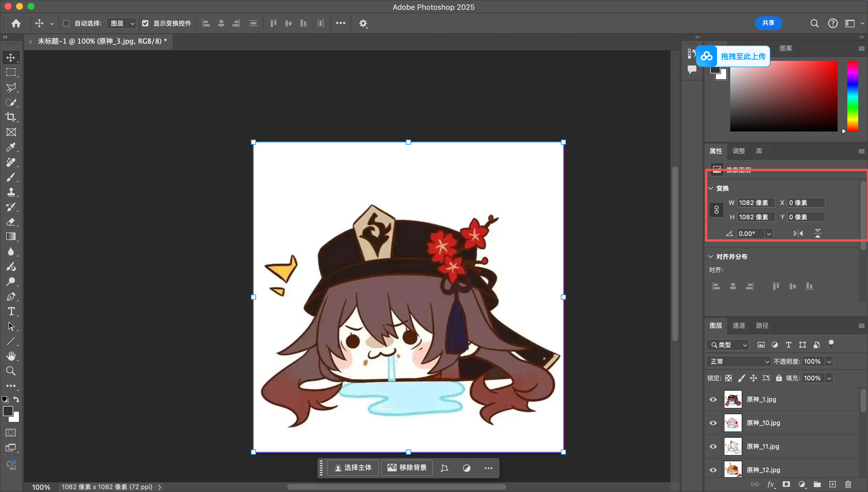Select the Horizontal Type tool
Image resolution: width=868 pixels, height=492 pixels.
(11, 311)
